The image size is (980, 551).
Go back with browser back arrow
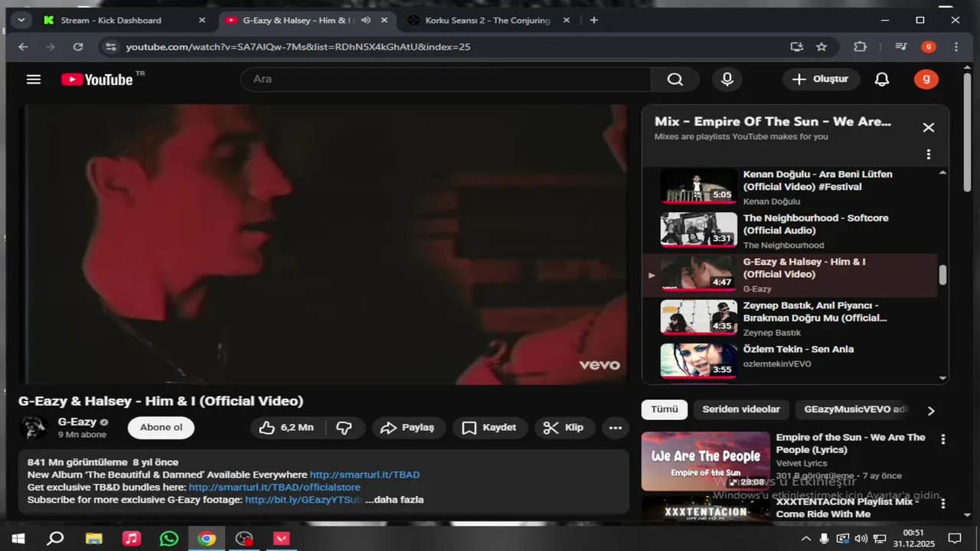[x=23, y=47]
